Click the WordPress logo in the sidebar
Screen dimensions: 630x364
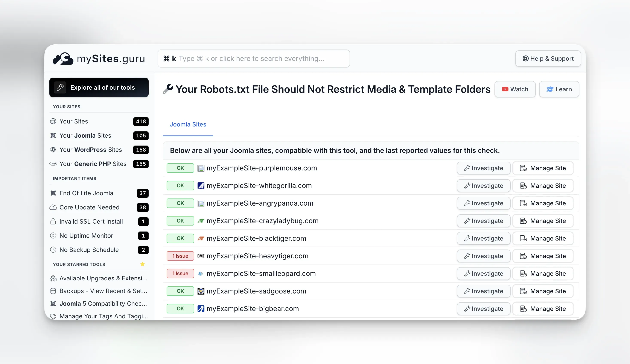click(53, 150)
